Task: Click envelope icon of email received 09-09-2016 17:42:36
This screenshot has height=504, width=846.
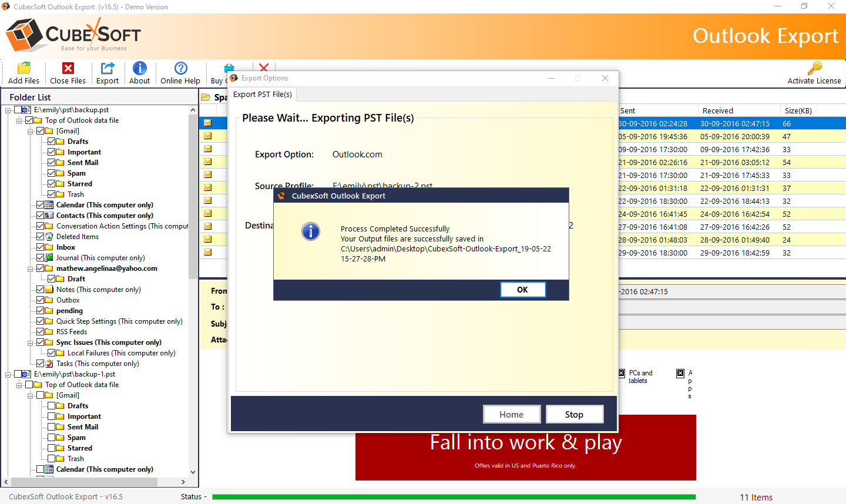Action: tap(207, 149)
